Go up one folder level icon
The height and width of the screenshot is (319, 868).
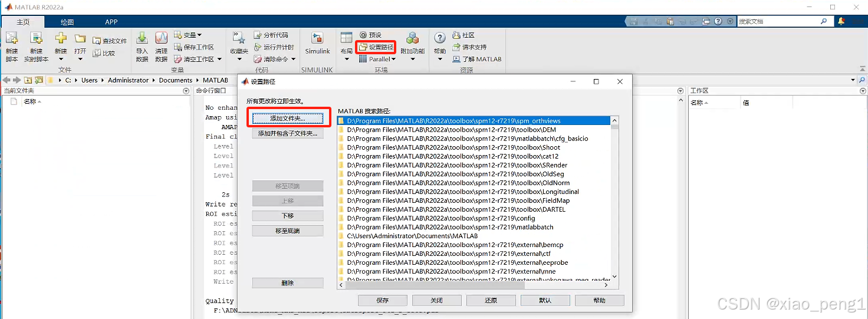28,80
